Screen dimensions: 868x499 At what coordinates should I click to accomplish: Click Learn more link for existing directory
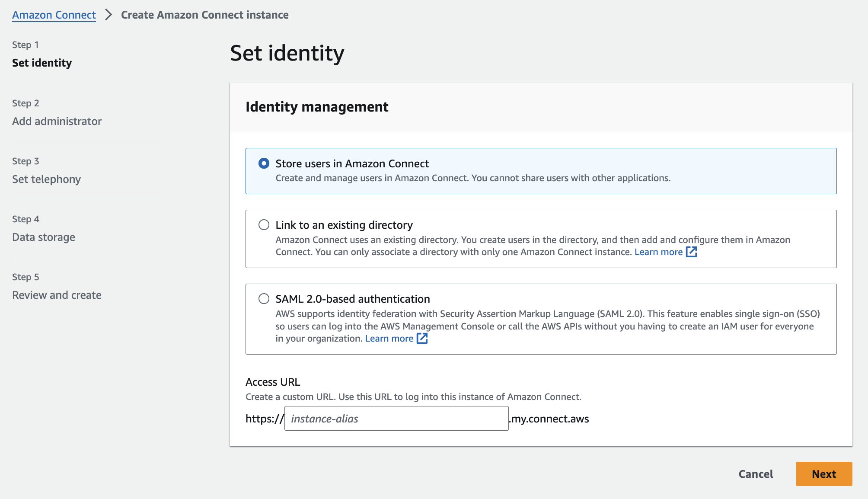658,252
